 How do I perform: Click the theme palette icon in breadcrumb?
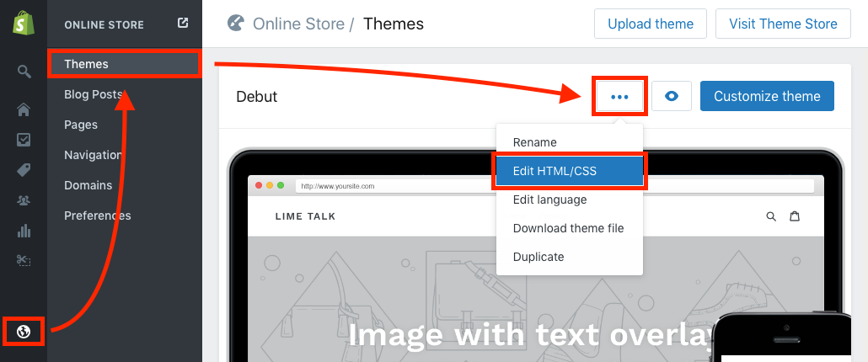point(236,24)
